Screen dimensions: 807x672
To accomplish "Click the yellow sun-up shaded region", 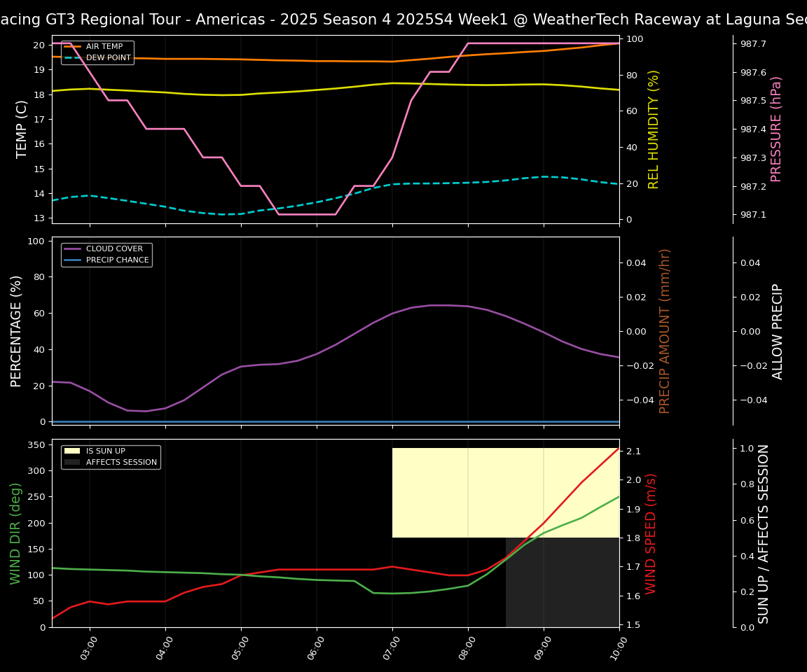I will [x=504, y=492].
